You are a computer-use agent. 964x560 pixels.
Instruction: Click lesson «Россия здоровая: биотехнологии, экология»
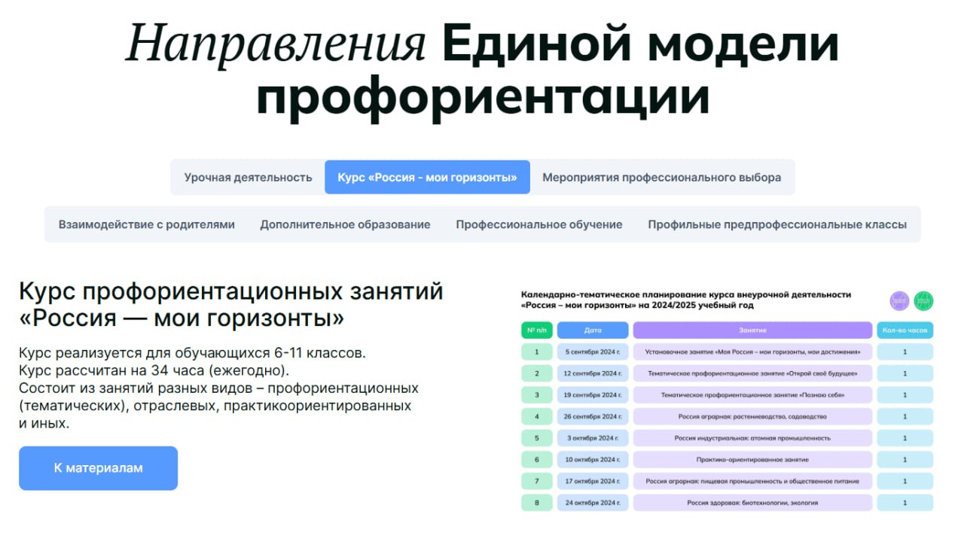pos(752,503)
